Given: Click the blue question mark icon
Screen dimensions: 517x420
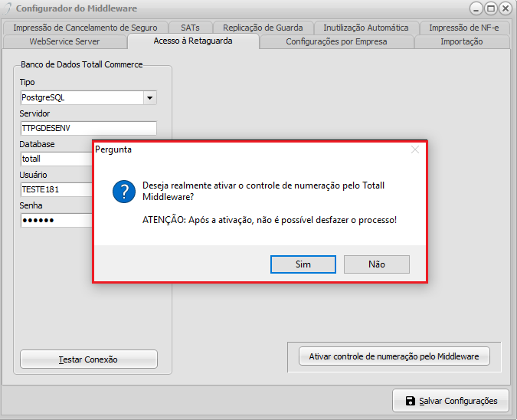Looking at the screenshot, I should point(123,192).
